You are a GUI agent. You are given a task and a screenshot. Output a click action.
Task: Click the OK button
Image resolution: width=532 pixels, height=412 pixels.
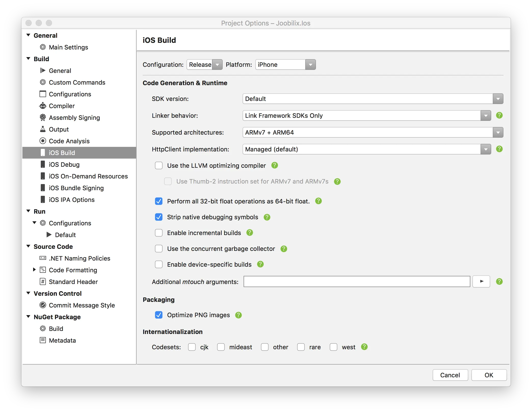489,375
